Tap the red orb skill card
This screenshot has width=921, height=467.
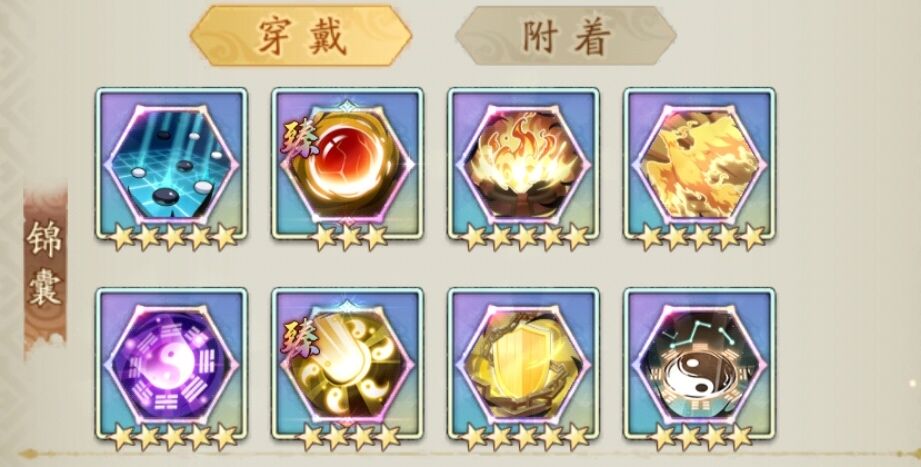pyautogui.click(x=348, y=164)
